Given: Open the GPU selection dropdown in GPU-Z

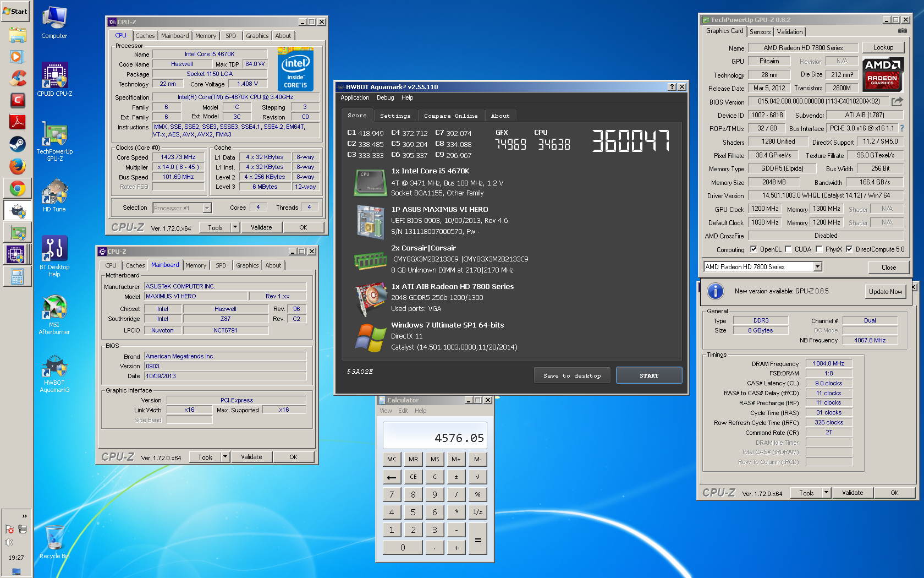Looking at the screenshot, I should (817, 266).
